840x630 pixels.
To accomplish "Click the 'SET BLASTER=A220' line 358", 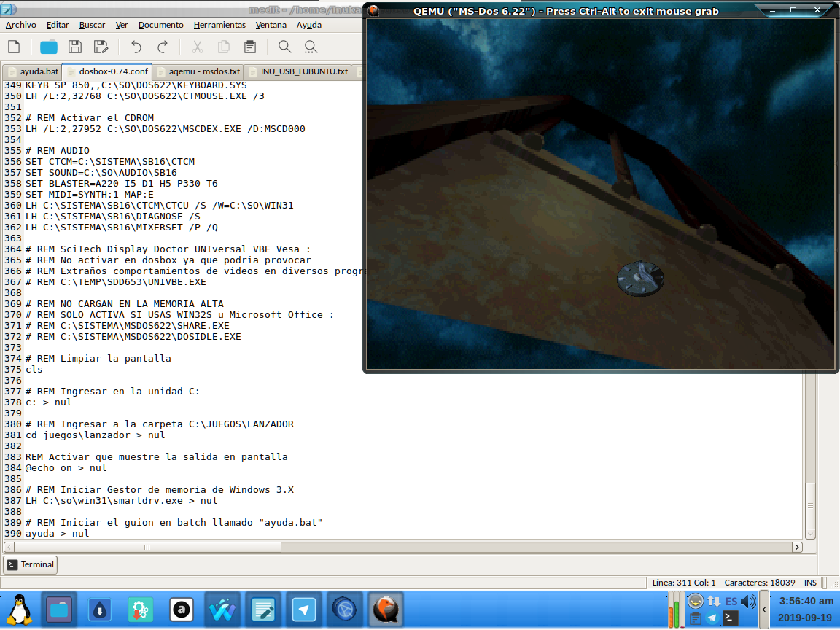I will click(x=121, y=184).
